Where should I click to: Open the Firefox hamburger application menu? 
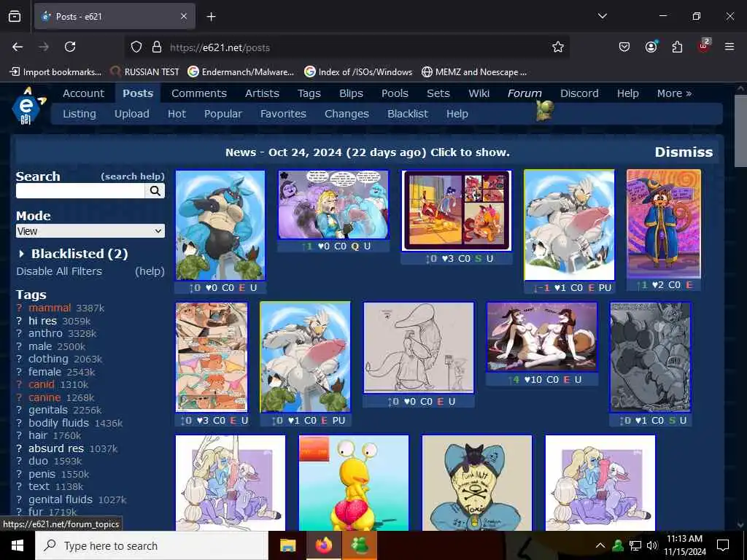pos(729,47)
